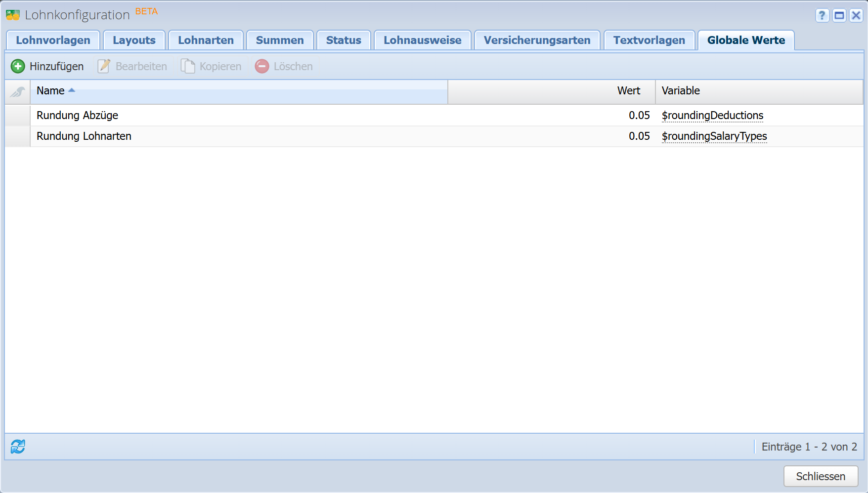
Task: Sort by the Wert column header
Action: click(x=628, y=91)
